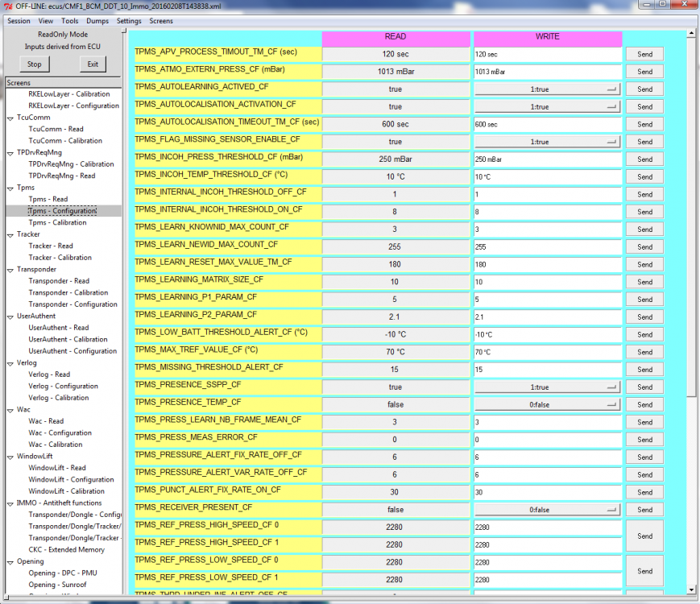
Task: Select Wac - Configuration tree item
Action: click(x=60, y=432)
